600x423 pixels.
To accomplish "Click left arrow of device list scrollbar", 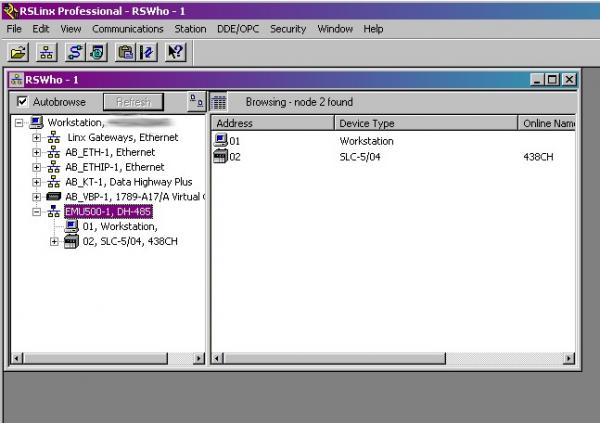I will click(x=217, y=358).
